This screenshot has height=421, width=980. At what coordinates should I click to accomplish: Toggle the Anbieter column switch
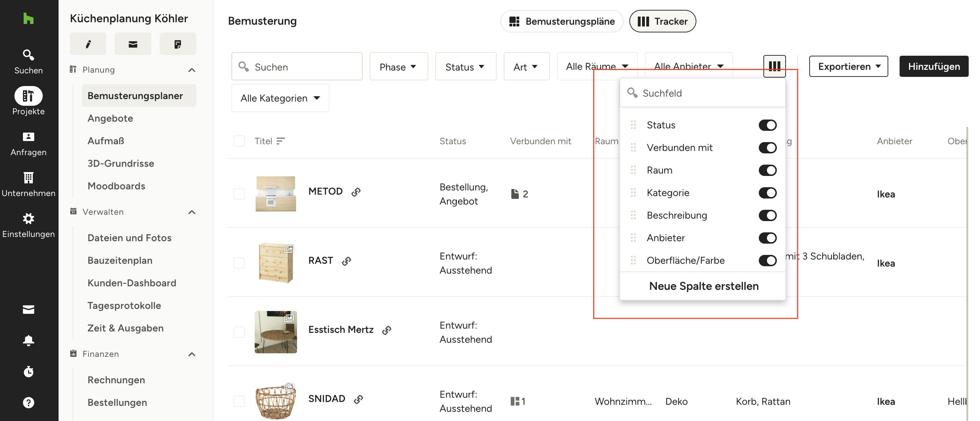pos(767,238)
